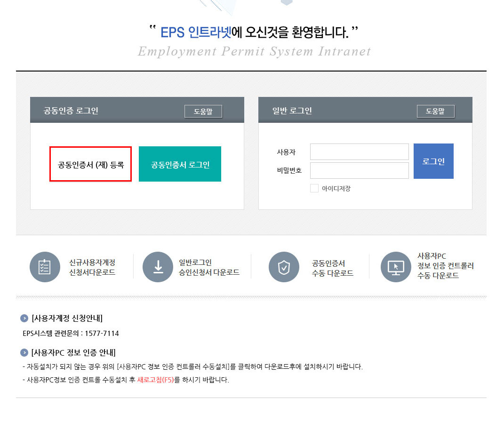The image size is (504, 422).
Task: Open the 사용자PC 정보 인증 컨트롤러 수동 다운로드 link
Action: [445, 266]
